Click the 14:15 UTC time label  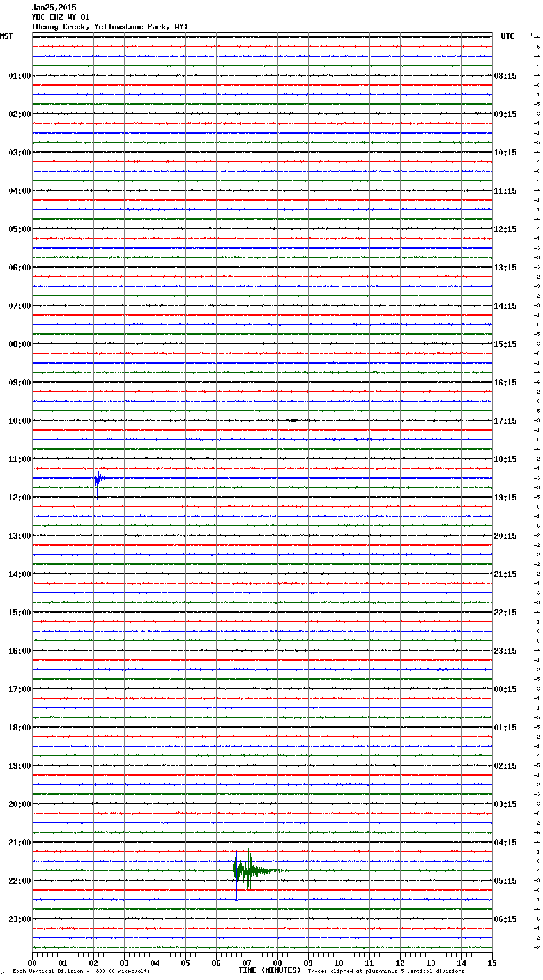tap(505, 306)
